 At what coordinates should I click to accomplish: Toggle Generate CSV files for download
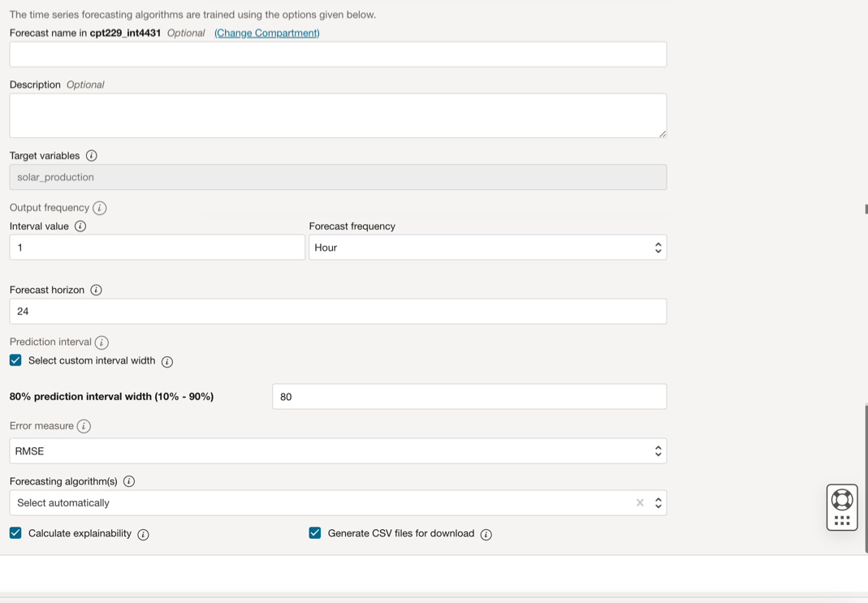pos(315,533)
